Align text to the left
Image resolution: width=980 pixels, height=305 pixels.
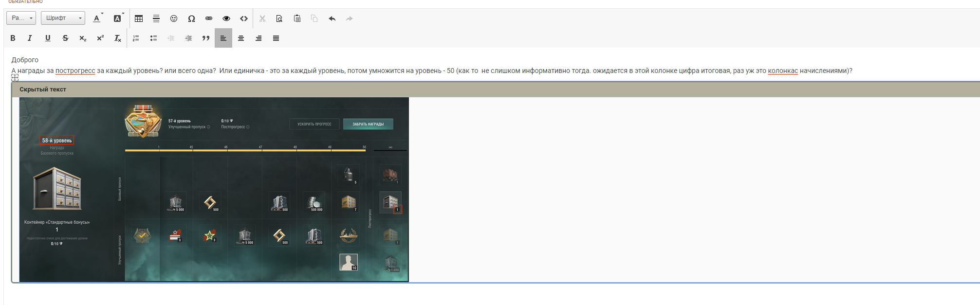coord(223,38)
